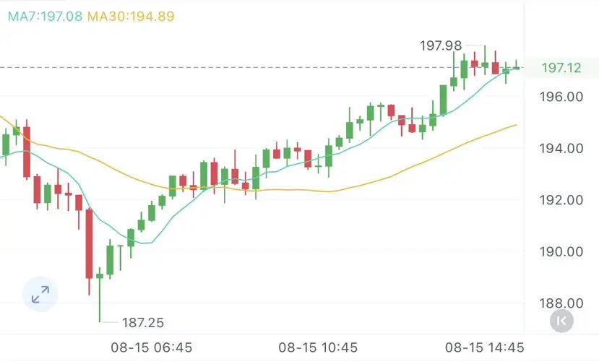Tap the 187.25 low price marker

click(143, 323)
